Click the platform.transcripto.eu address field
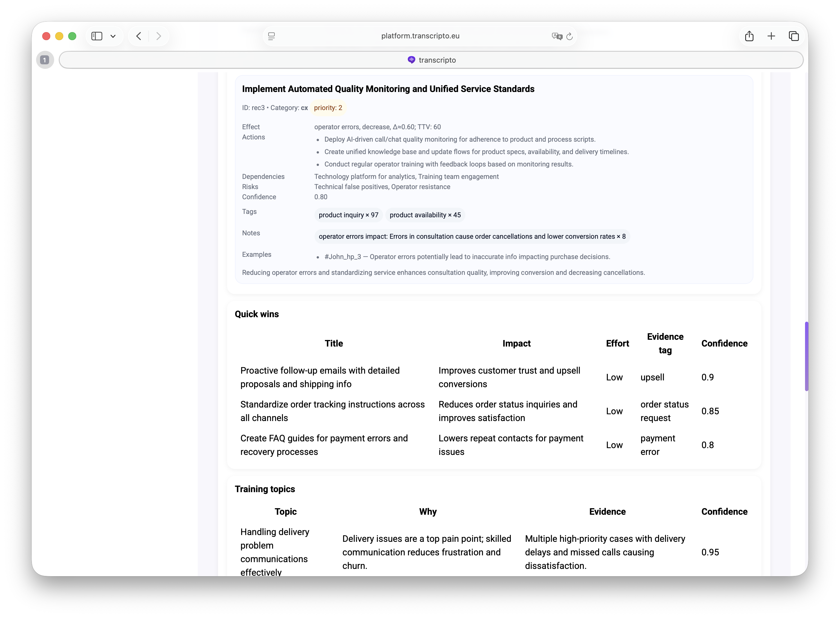The height and width of the screenshot is (618, 840). [420, 36]
